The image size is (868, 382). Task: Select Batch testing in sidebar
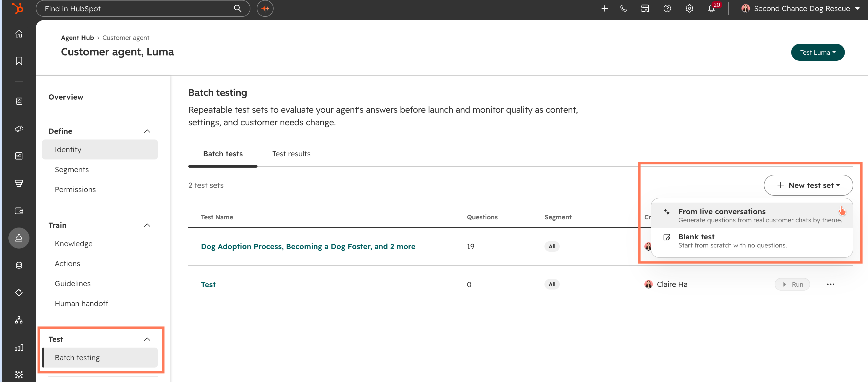click(x=100, y=357)
